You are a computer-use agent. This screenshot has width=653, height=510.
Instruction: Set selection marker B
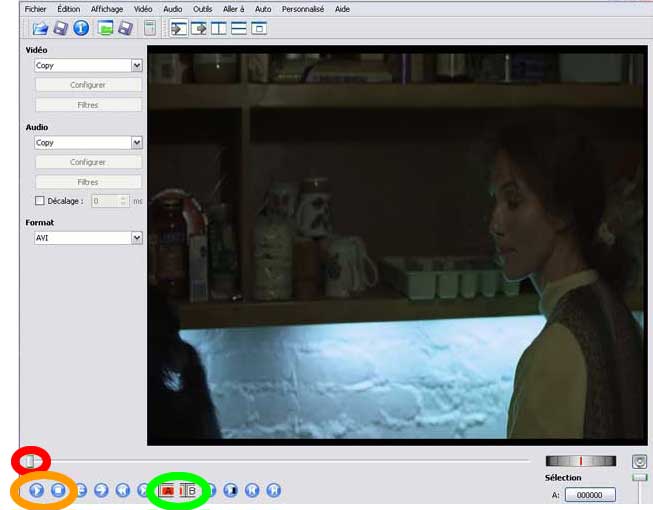188,490
